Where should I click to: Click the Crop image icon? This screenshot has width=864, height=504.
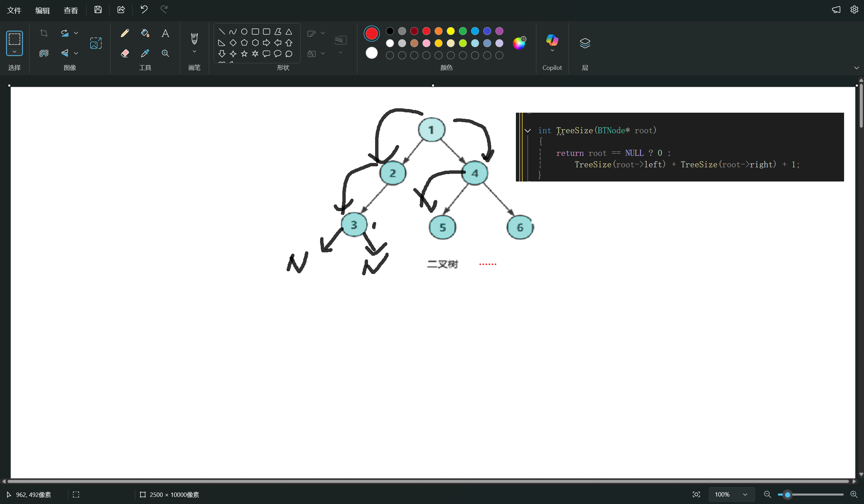tap(44, 33)
